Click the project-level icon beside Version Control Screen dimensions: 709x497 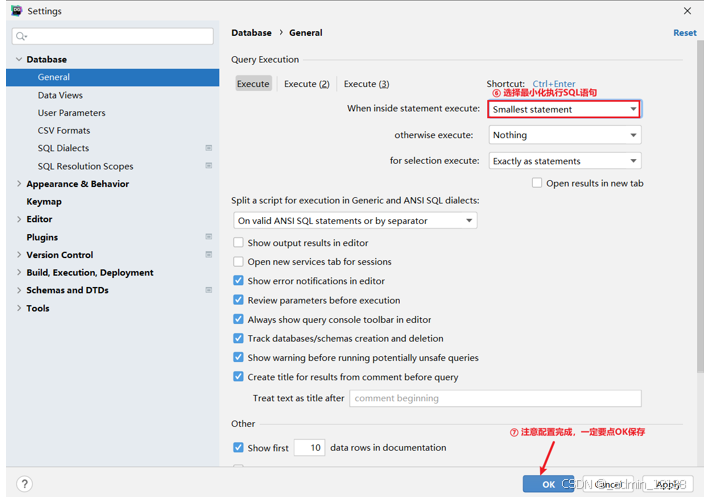pos(208,254)
